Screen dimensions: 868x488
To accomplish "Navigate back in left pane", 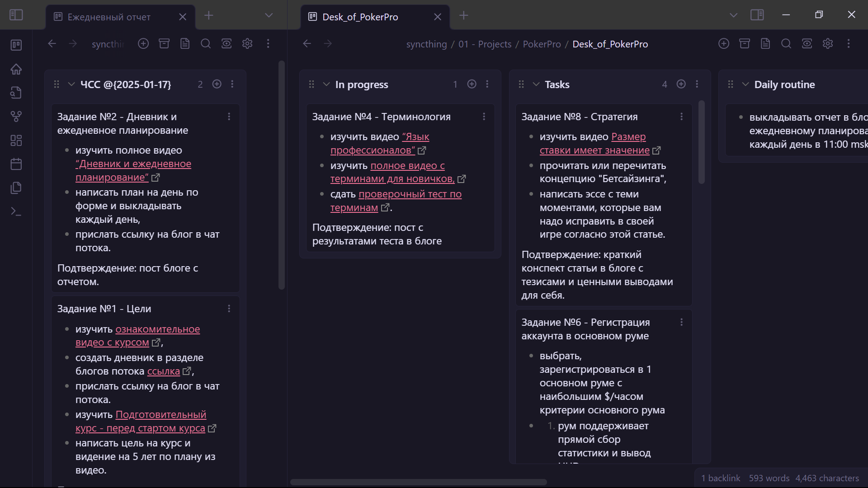I will pos(52,43).
